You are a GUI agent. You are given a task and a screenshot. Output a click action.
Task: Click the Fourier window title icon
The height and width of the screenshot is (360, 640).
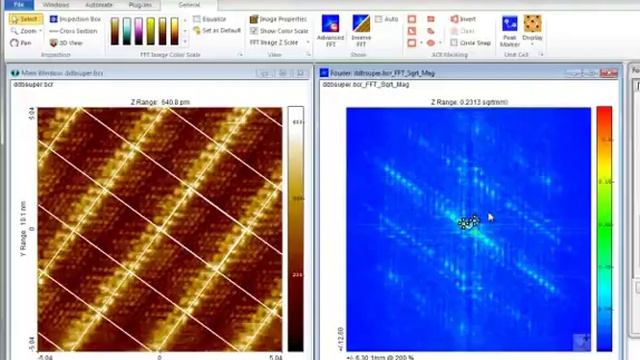pyautogui.click(x=324, y=73)
